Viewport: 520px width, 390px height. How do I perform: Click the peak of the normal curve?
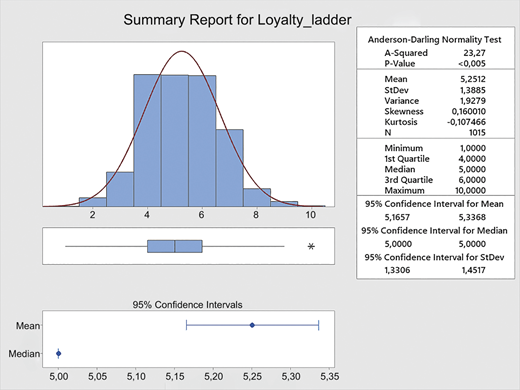tap(181, 51)
